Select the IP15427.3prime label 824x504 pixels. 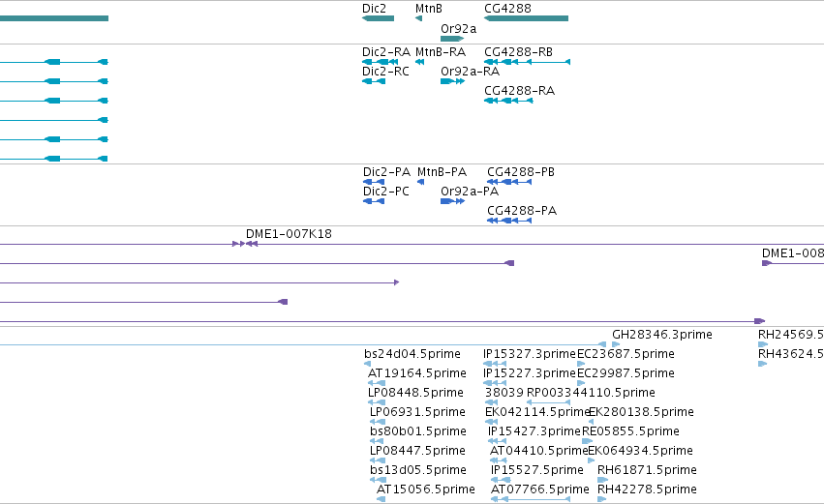[x=534, y=431]
